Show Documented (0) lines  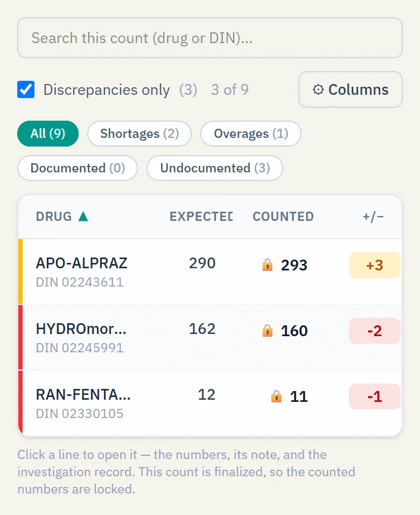click(x=78, y=168)
